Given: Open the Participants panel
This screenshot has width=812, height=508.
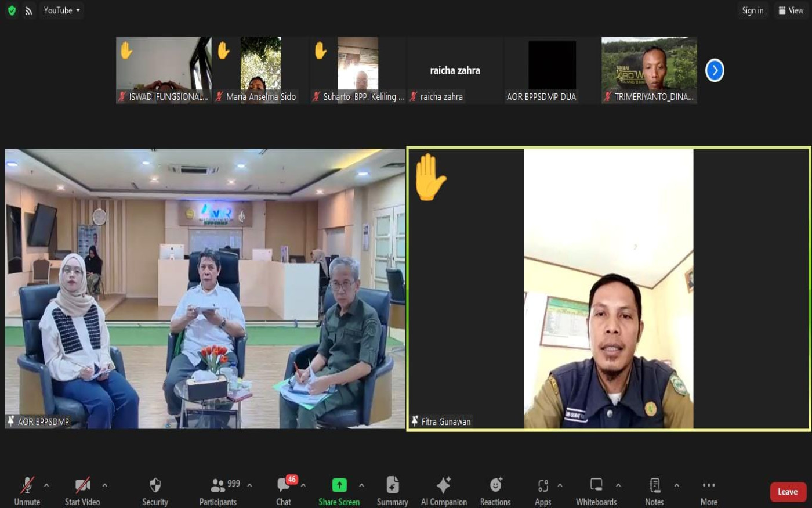Looking at the screenshot, I should coord(219,491).
